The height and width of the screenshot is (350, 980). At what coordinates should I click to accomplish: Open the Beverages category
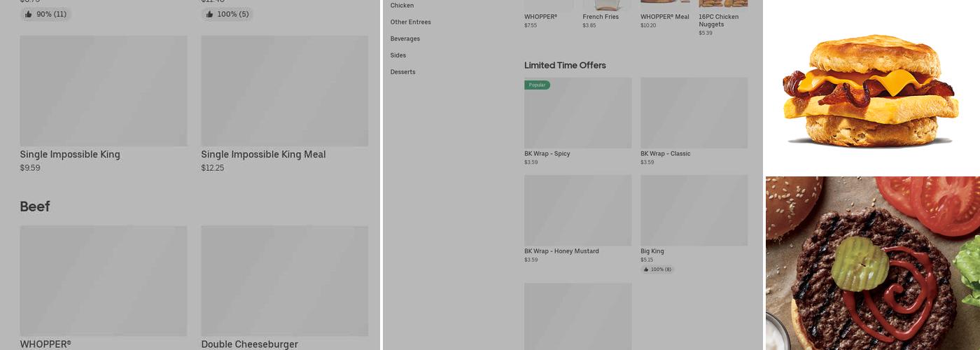[405, 39]
